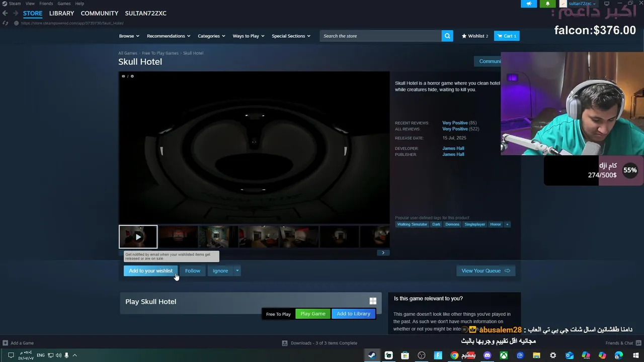This screenshot has width=644, height=362.
Task: Open the View menu
Action: (30, 4)
